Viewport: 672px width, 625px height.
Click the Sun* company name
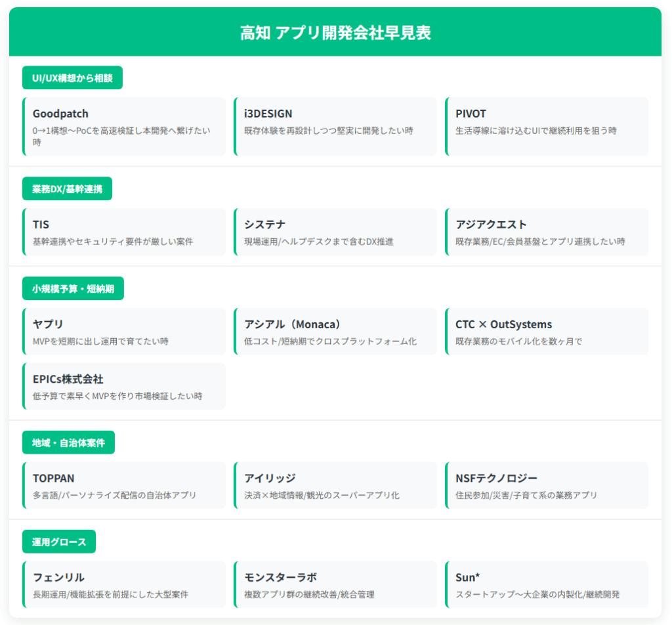pyautogui.click(x=467, y=578)
